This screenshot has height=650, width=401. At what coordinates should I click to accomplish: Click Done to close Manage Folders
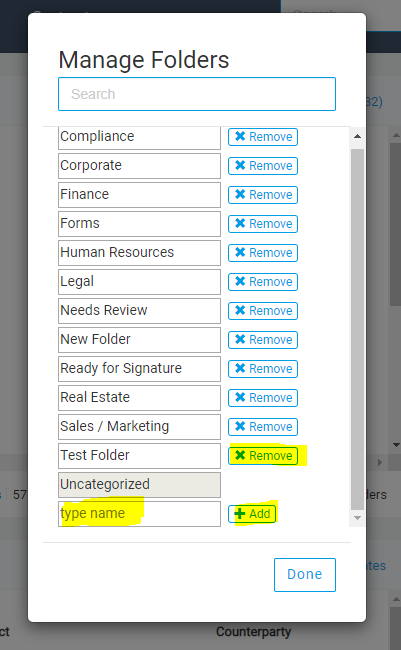click(305, 575)
